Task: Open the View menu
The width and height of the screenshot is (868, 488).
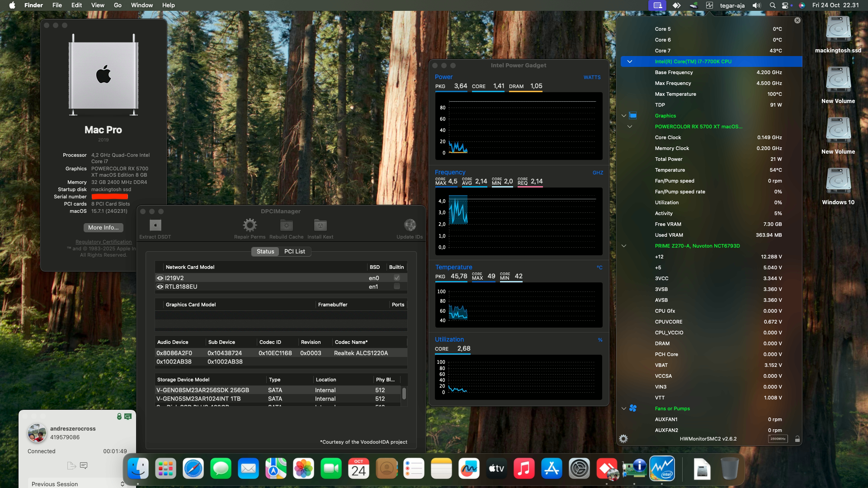Action: coord(98,5)
